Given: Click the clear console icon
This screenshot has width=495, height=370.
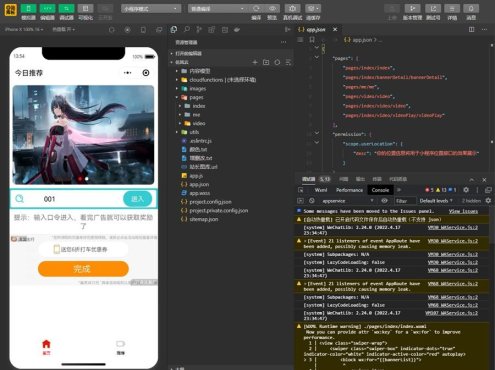Looking at the screenshot, I should click(x=312, y=201).
